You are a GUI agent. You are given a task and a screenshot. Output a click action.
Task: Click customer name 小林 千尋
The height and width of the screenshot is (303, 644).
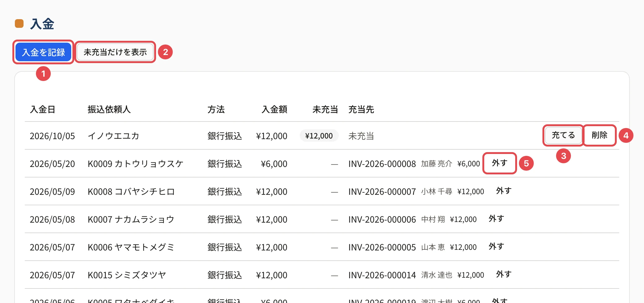tap(437, 192)
